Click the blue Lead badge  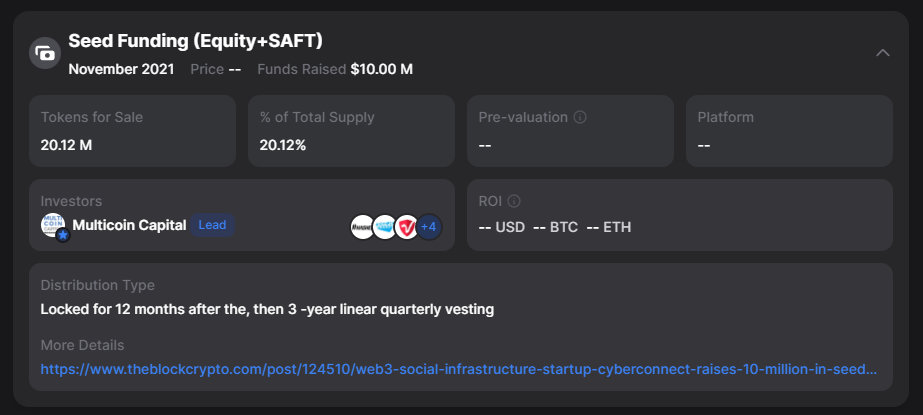pyautogui.click(x=212, y=225)
